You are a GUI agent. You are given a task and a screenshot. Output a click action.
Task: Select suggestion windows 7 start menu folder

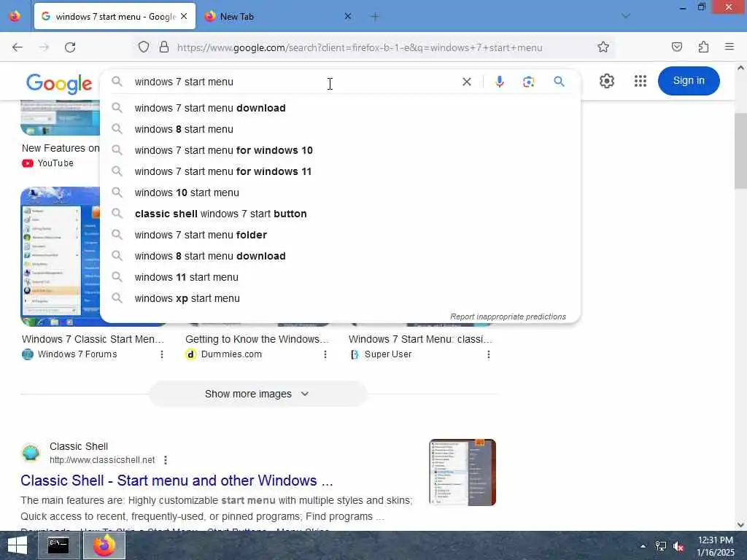[x=341, y=235]
